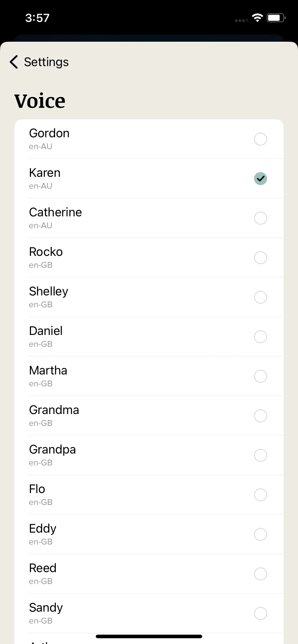Pick the Shelley voice radio circle

tap(261, 297)
